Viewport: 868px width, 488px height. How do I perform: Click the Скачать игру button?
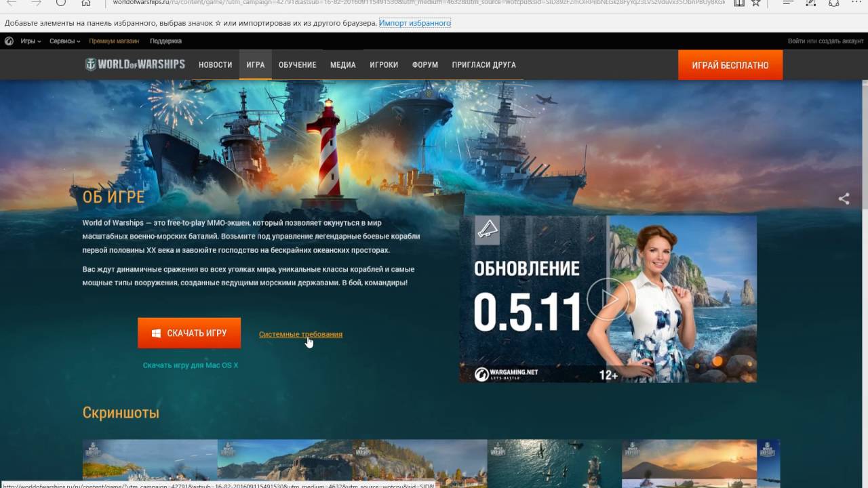pos(189,333)
